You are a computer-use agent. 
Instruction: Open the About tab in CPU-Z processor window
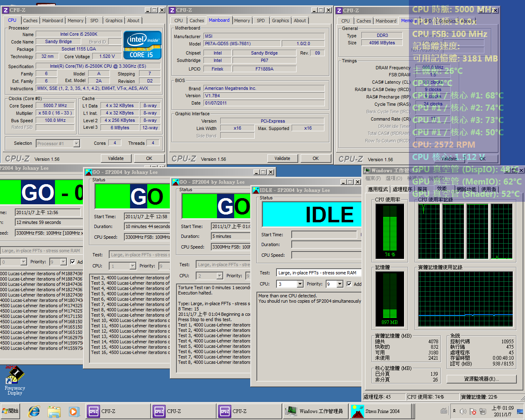click(133, 21)
